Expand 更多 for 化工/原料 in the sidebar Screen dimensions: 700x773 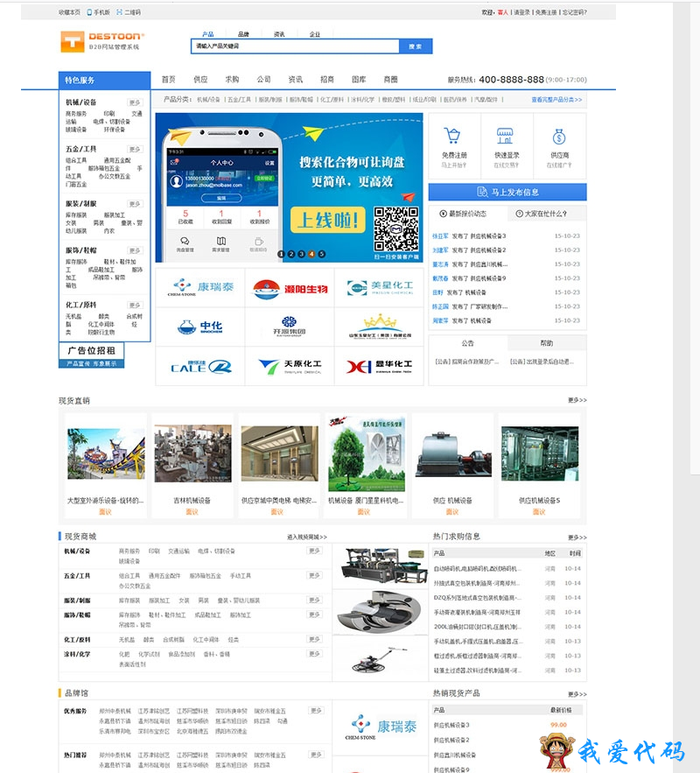135,306
